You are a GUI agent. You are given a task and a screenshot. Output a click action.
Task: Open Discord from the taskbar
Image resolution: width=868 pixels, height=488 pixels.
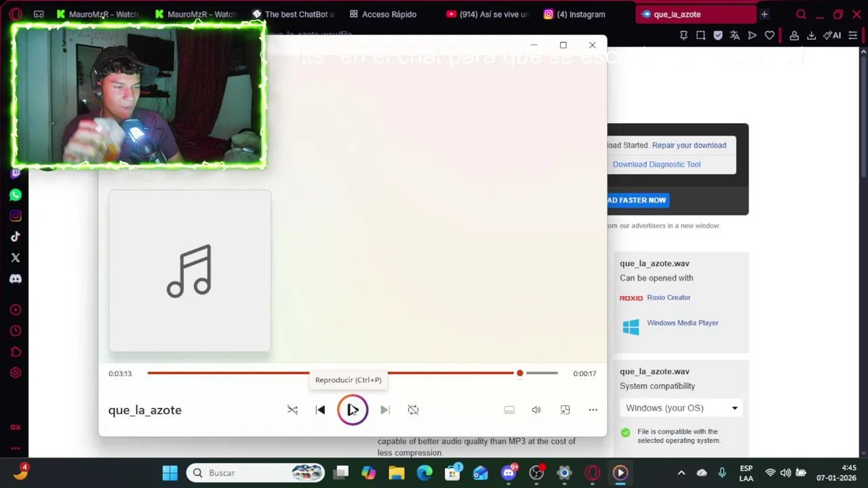coord(509,473)
